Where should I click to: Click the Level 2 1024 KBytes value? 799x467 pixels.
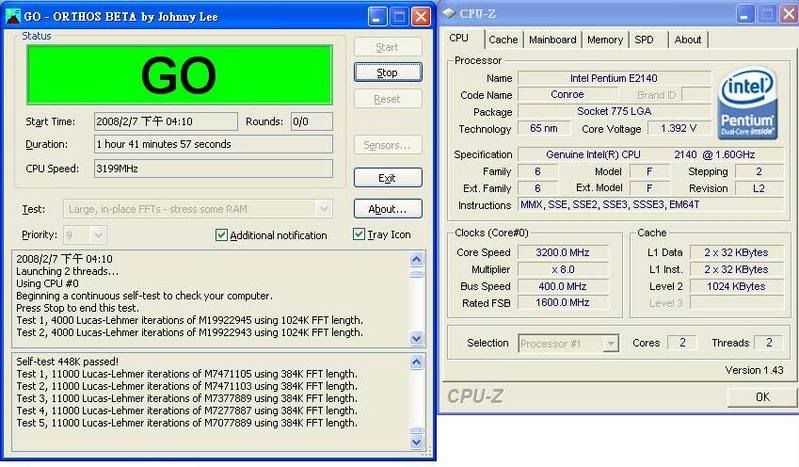(736, 286)
